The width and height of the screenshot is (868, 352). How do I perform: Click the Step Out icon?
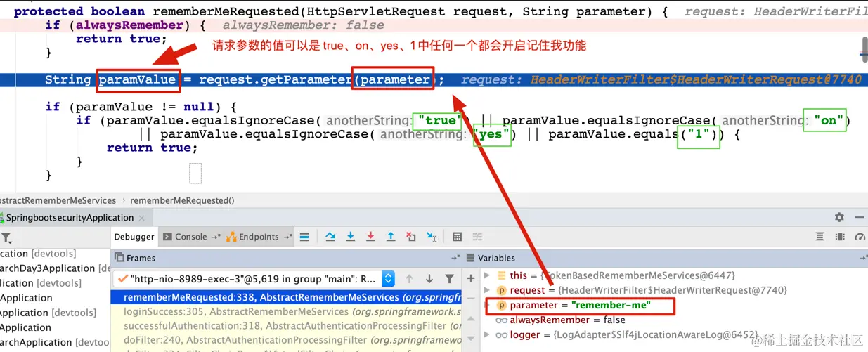[391, 237]
